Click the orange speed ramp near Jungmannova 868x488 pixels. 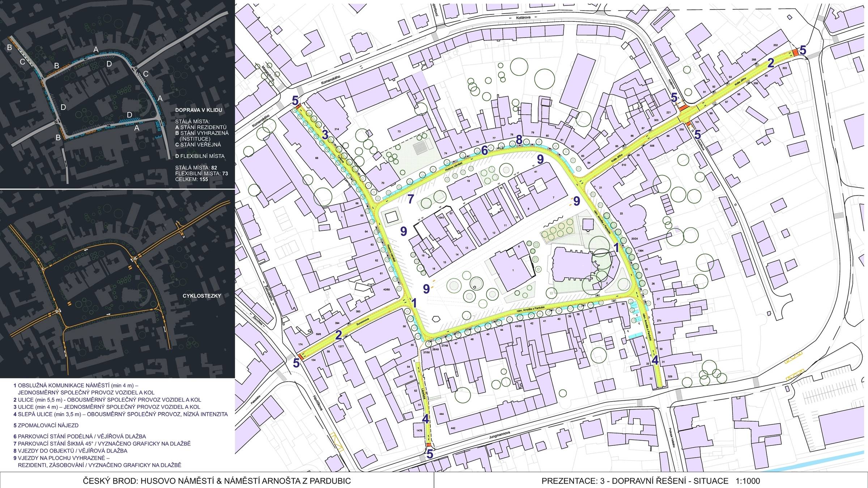(429, 445)
